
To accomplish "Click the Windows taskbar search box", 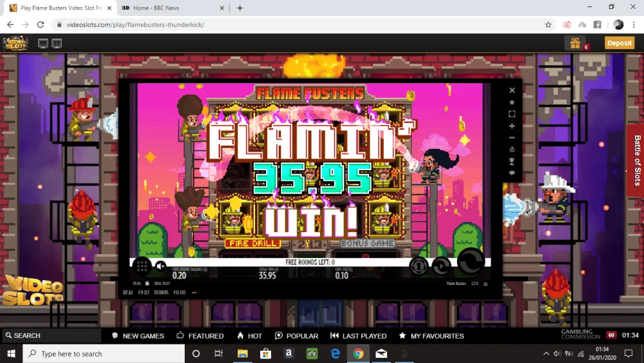I will coord(104,353).
